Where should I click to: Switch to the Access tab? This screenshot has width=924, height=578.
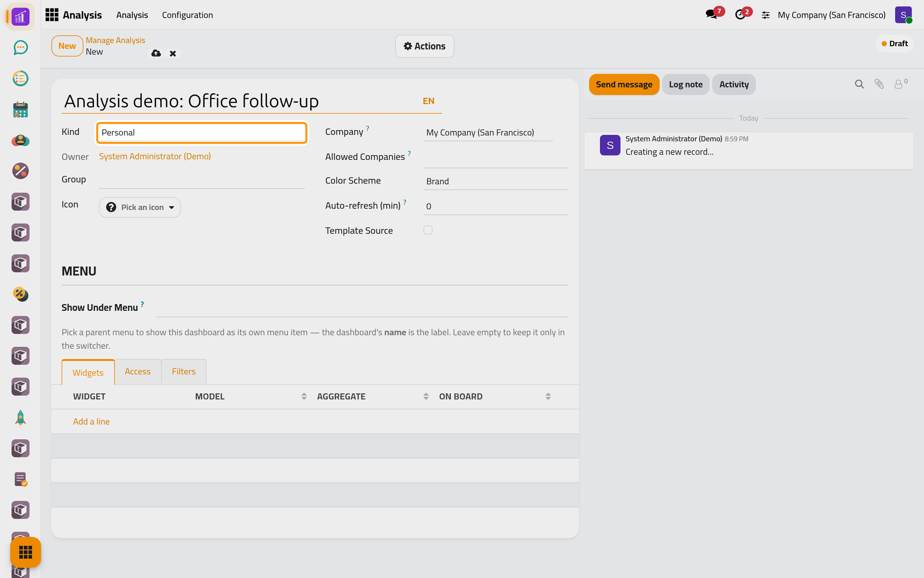(x=138, y=371)
